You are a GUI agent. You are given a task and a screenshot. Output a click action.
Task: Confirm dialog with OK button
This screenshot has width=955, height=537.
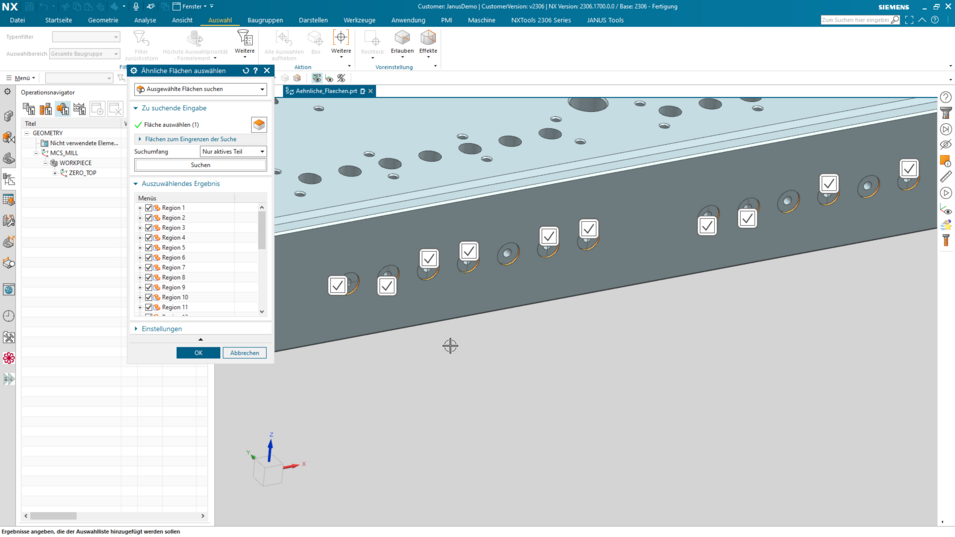coord(198,353)
